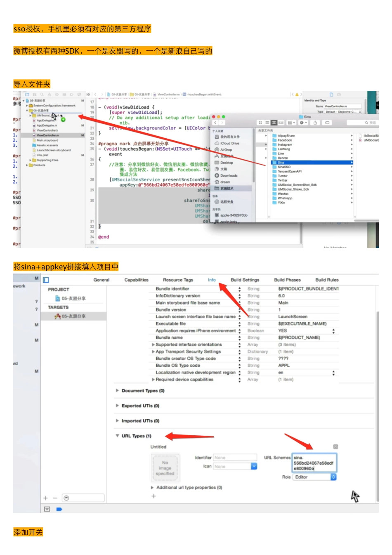
Task: Click the project/targets list toggle icon left of General
Action: coord(46,280)
